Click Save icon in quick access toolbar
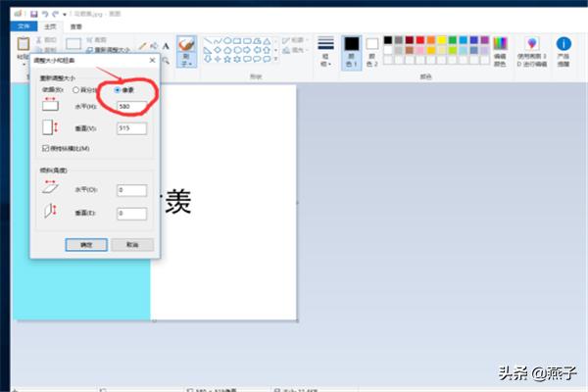This screenshot has height=392, width=588. click(33, 15)
